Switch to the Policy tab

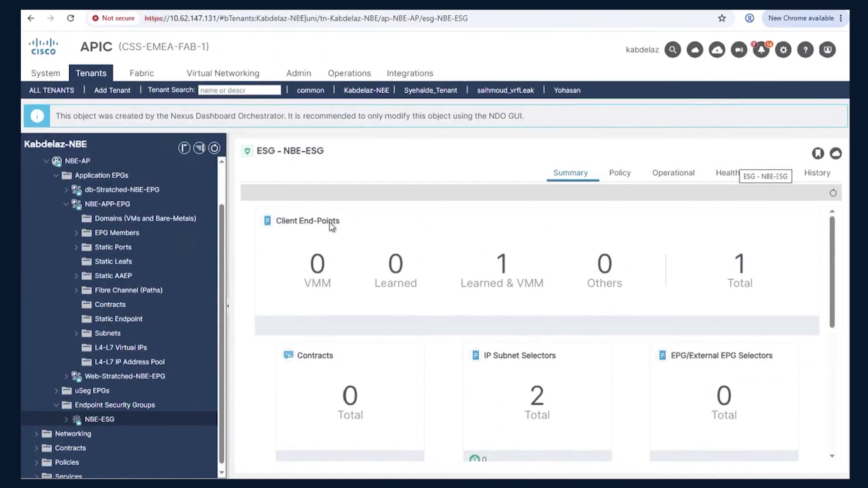[620, 173]
